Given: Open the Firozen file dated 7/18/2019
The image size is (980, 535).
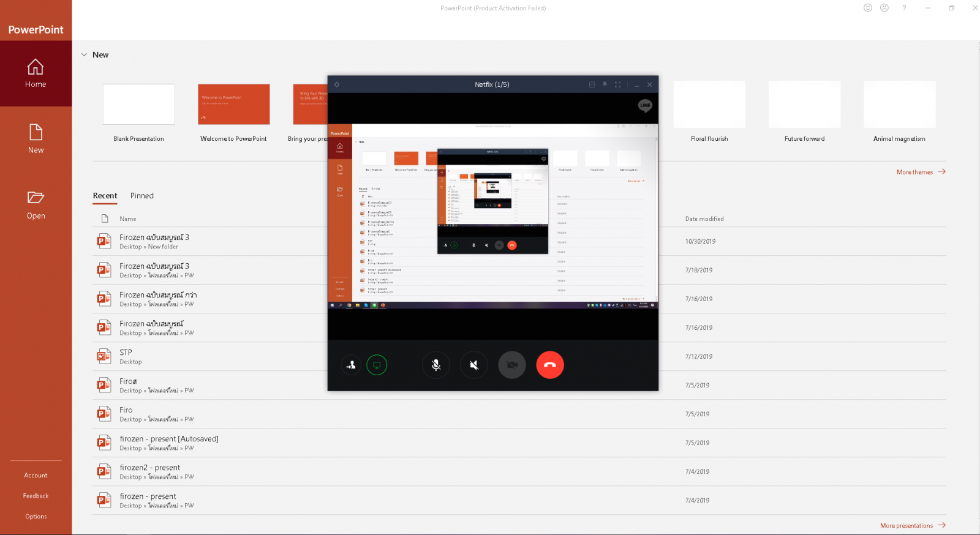Looking at the screenshot, I should click(x=519, y=271).
